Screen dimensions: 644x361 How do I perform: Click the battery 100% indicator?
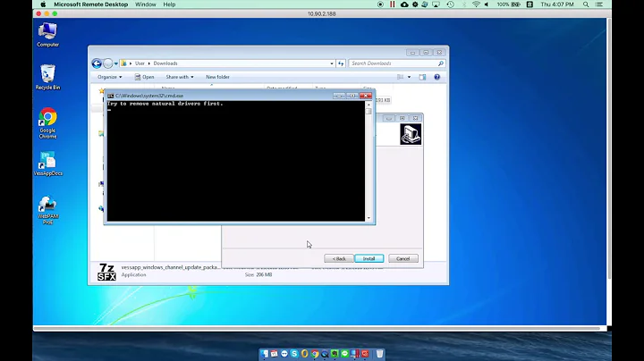point(508,4)
